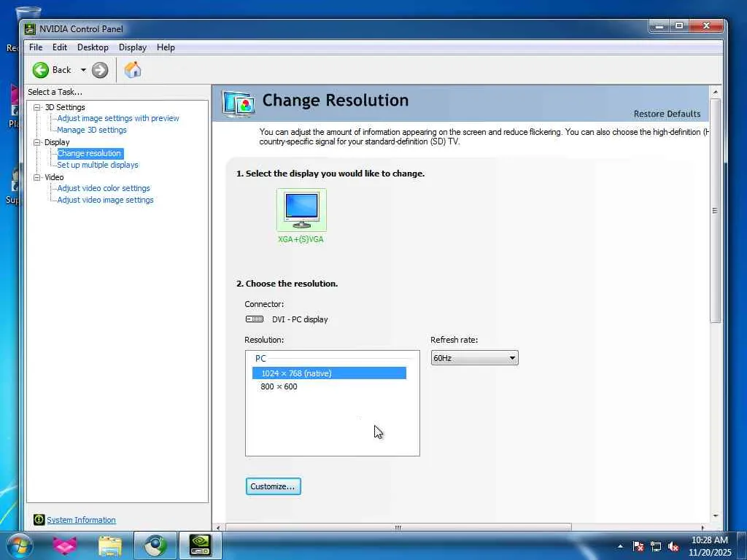The width and height of the screenshot is (747, 560).
Task: Open the Help menu
Action: (x=166, y=47)
